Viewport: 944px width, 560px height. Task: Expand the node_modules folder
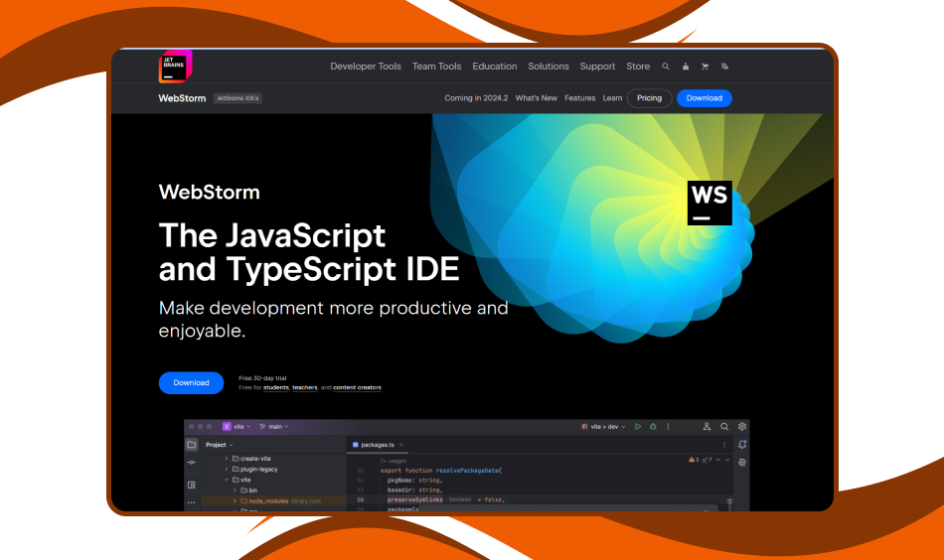(x=236, y=501)
